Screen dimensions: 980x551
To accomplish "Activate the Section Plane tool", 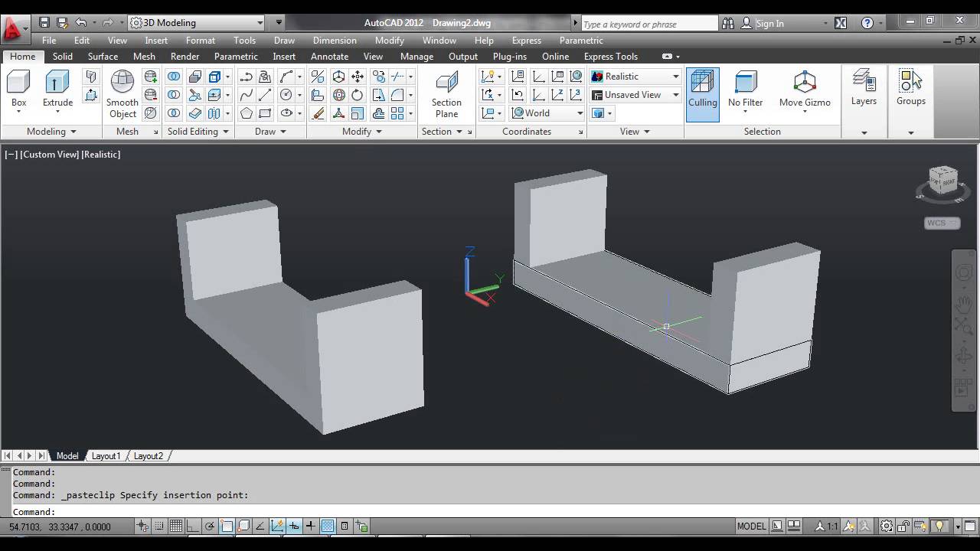I will (446, 94).
